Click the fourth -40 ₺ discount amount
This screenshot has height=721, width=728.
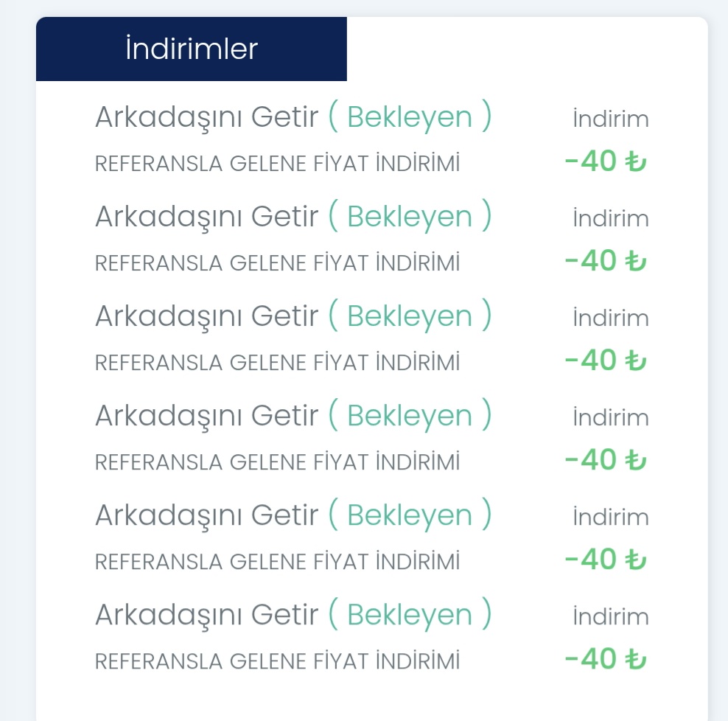(x=606, y=460)
